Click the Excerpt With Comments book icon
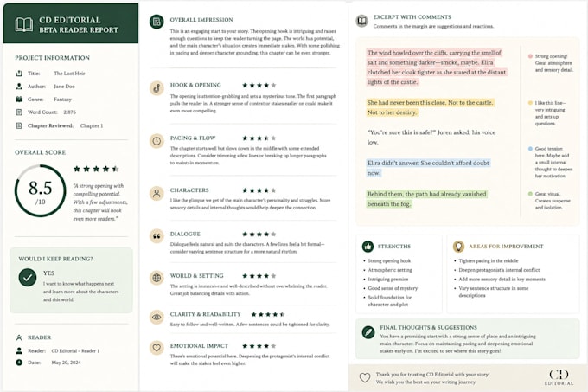This screenshot has height=392, width=588. [361, 21]
